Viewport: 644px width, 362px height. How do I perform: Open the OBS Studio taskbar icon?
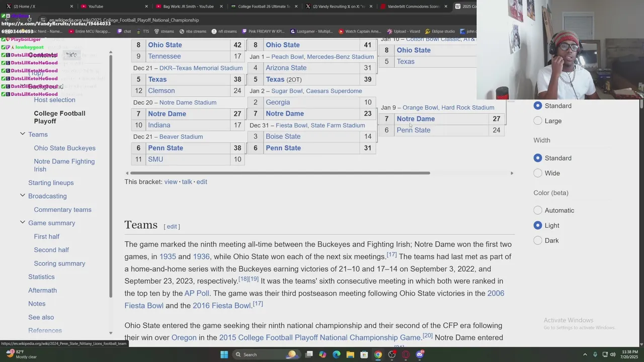[x=392, y=354]
